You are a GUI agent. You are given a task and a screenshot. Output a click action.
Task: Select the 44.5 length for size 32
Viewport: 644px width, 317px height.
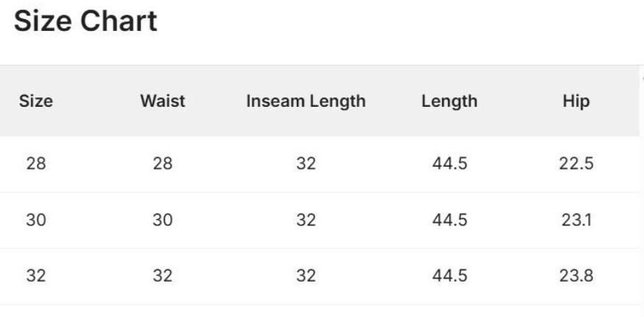coord(449,276)
